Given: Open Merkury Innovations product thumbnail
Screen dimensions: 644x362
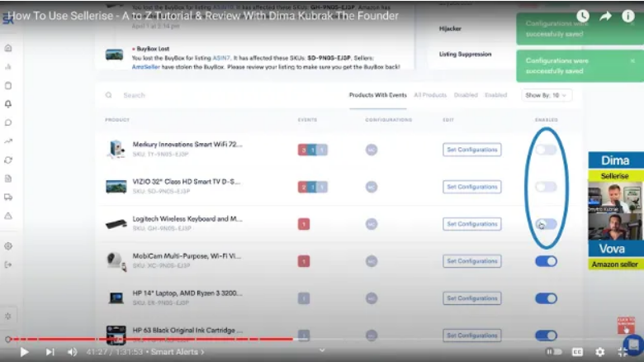Looking at the screenshot, I should tap(116, 149).
